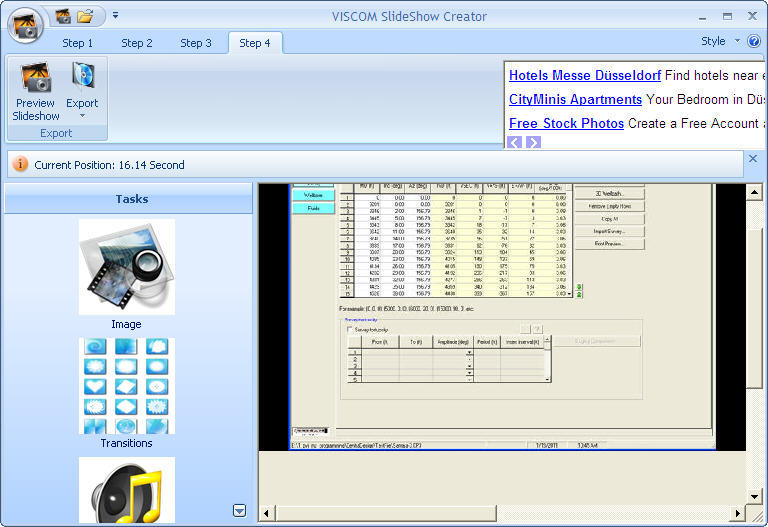The height and width of the screenshot is (527, 768).
Task: Click the round application menu button
Action: point(25,25)
